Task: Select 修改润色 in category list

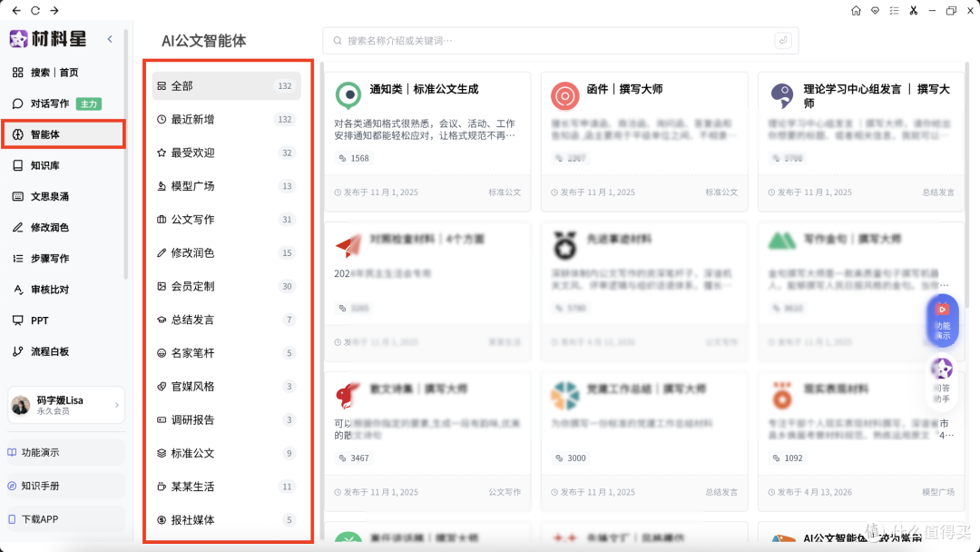Action: click(226, 252)
